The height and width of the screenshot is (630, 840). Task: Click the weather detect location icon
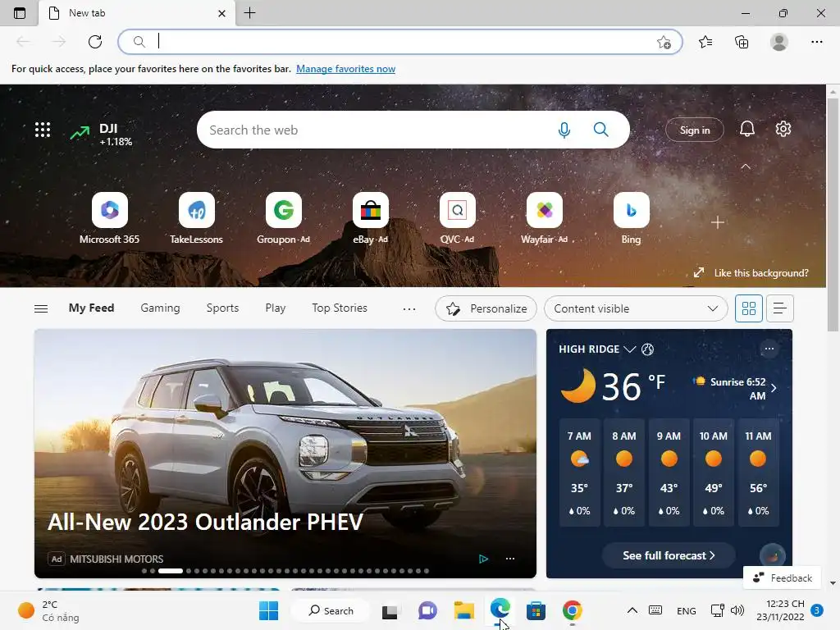[647, 349]
